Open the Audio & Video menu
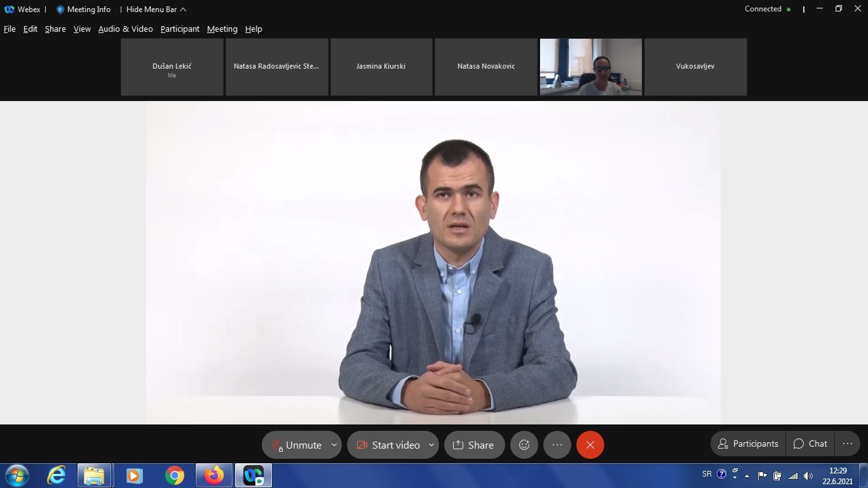Image resolution: width=868 pixels, height=488 pixels. pos(125,29)
